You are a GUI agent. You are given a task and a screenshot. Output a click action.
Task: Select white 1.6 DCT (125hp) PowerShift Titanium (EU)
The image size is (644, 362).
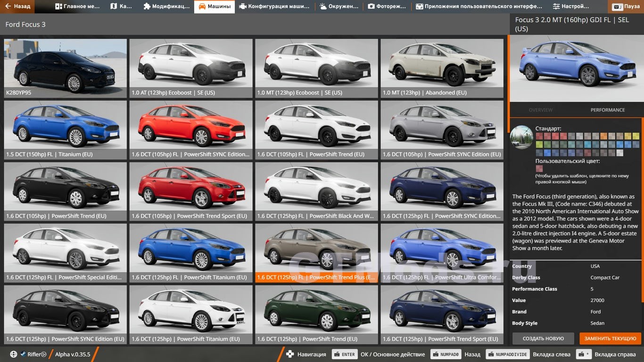191,314
